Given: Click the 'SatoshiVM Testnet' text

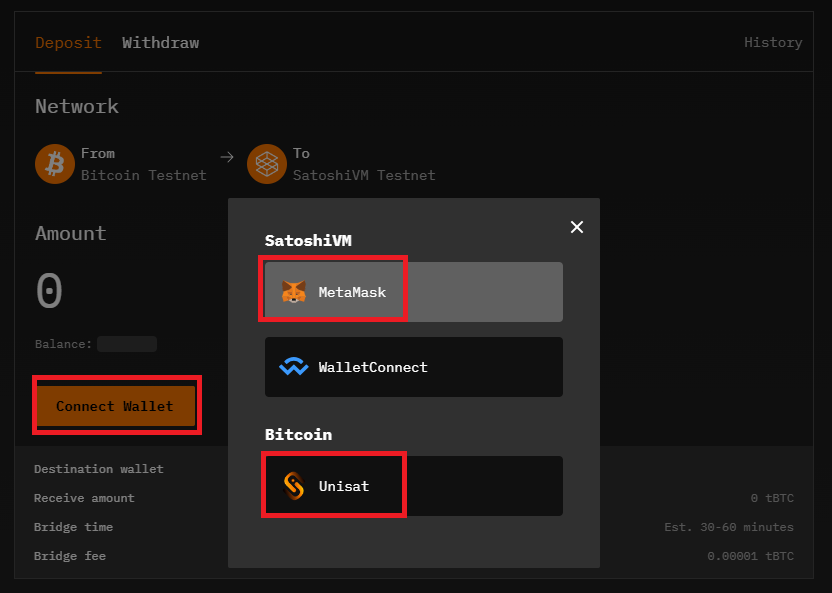Looking at the screenshot, I should coord(364,175).
